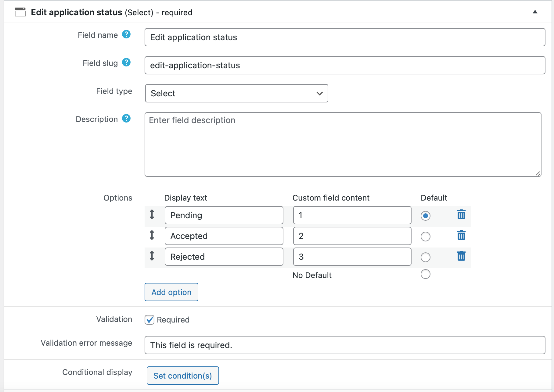Collapse the Edit application status panel

pos(535,12)
